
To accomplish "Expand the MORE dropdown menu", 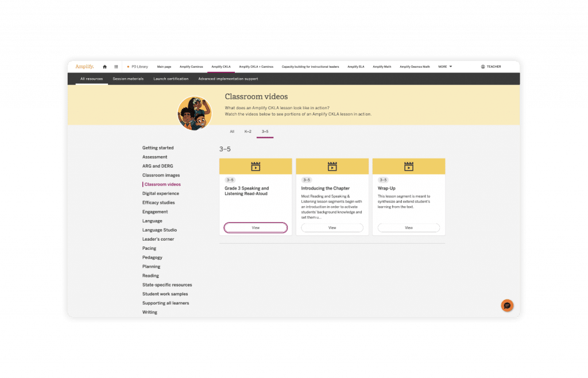I will click(445, 67).
